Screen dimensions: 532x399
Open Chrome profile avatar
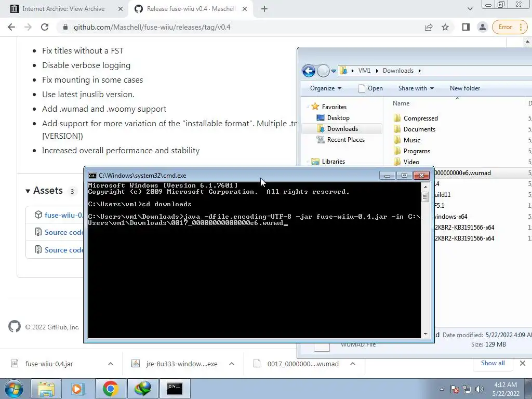482,27
